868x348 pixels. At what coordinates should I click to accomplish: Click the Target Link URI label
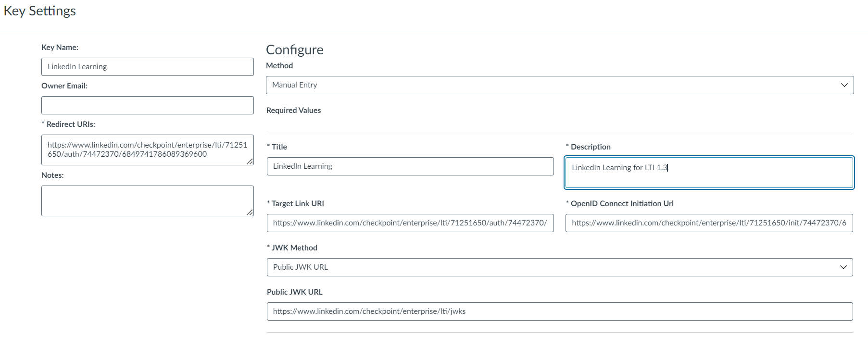tap(295, 203)
